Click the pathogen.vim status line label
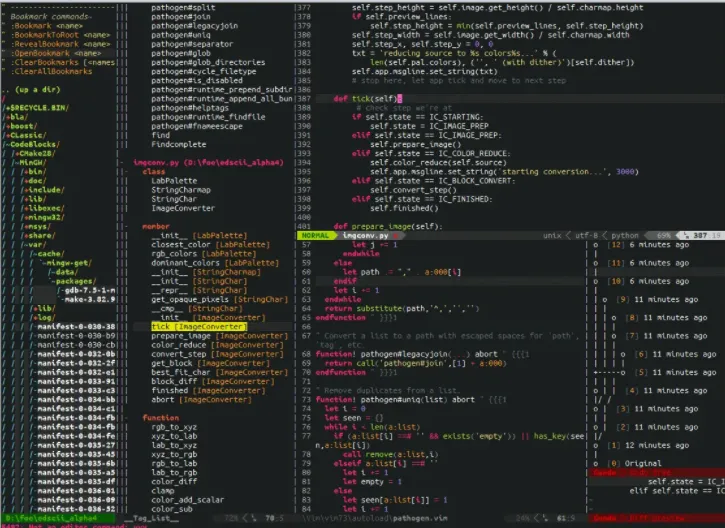The height and width of the screenshot is (528, 725). pos(420,518)
